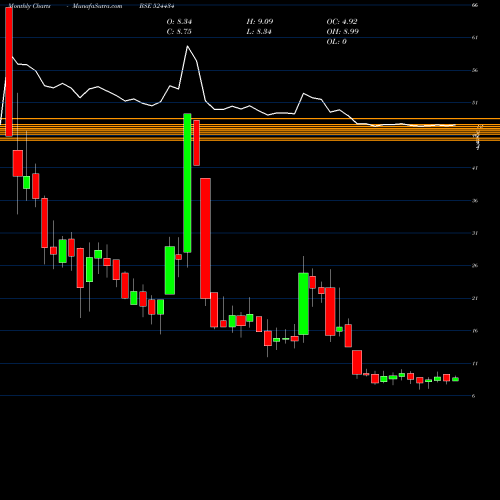Click the 11 price axis label
This screenshot has width=500, height=500.
(x=475, y=363)
